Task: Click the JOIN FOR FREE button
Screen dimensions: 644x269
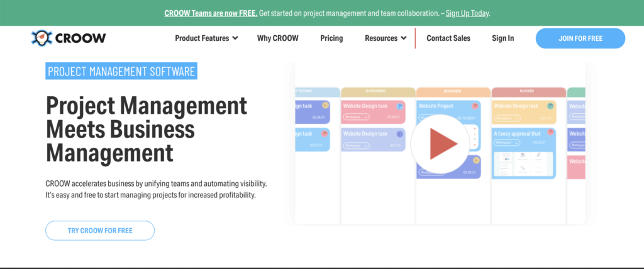Action: pyautogui.click(x=580, y=38)
